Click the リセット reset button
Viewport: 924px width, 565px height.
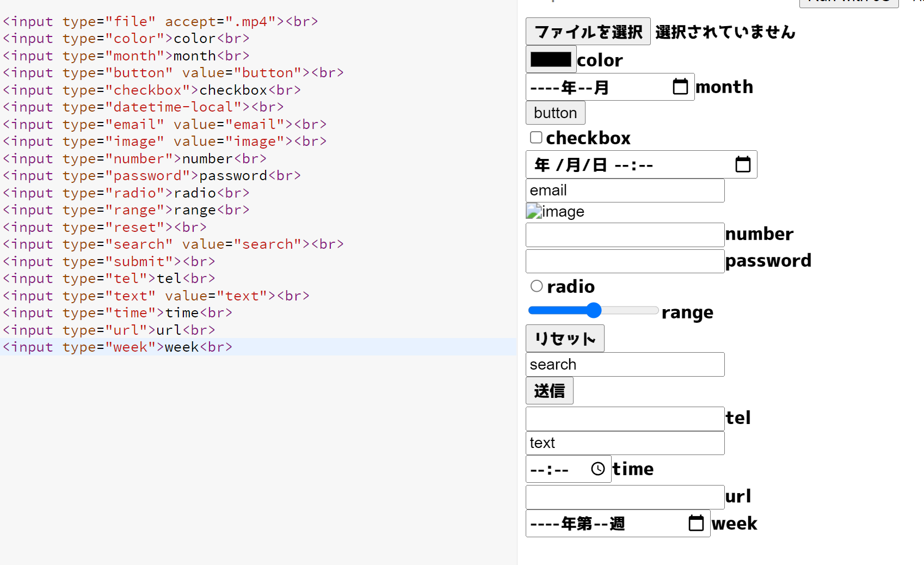[565, 339]
